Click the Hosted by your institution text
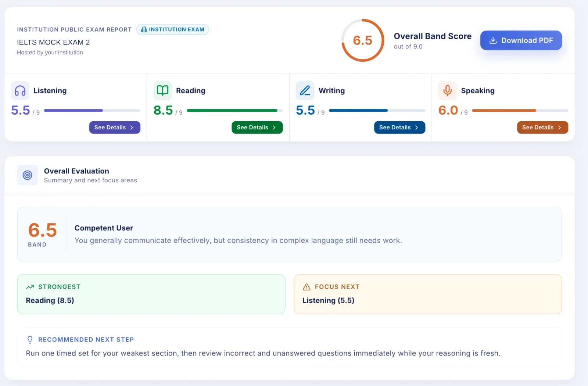Viewport: 588px width, 386px height. click(x=50, y=53)
